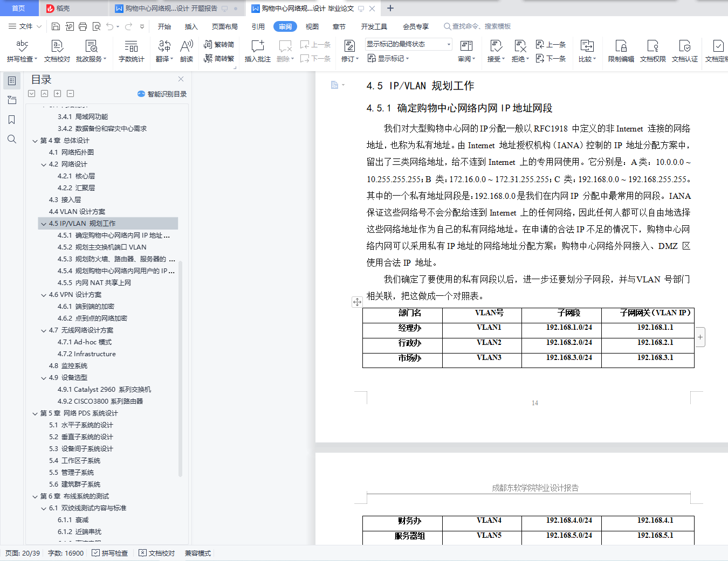Open the 开发工具 ribbon tab
The height and width of the screenshot is (561, 728).
[374, 26]
